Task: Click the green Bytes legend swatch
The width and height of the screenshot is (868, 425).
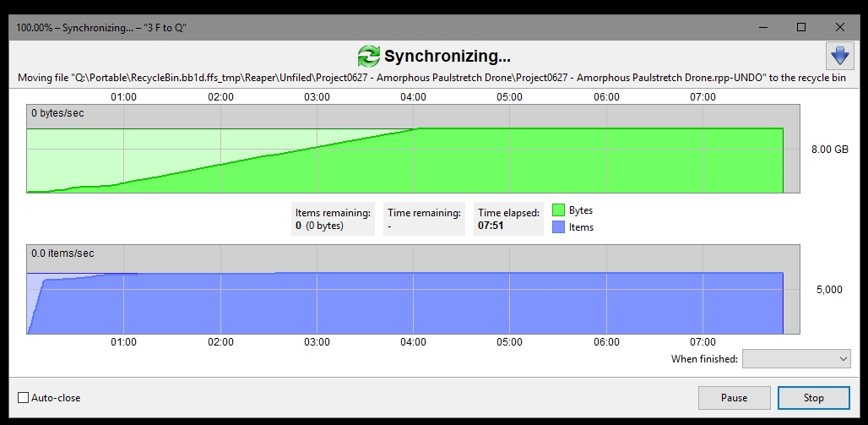Action: 559,210
